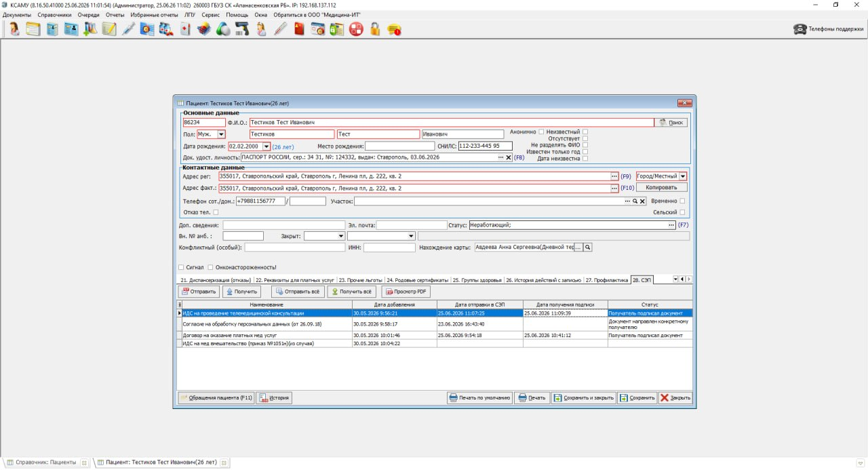Tick the Отсутствует checkbox
This screenshot has width=868, height=470.
(x=585, y=138)
